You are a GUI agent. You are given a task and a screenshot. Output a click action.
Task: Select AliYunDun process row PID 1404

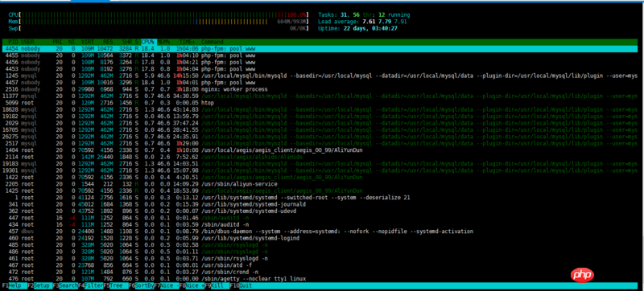[x=320, y=150]
